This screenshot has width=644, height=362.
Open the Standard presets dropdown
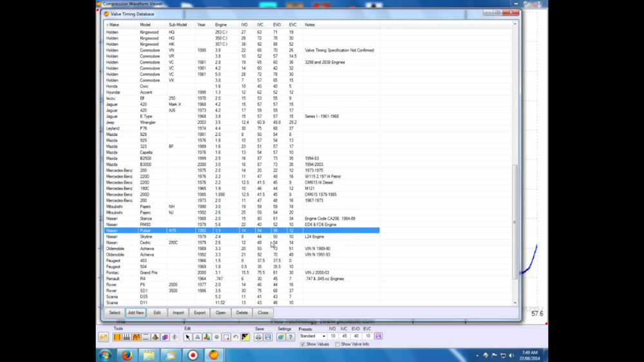(312, 336)
